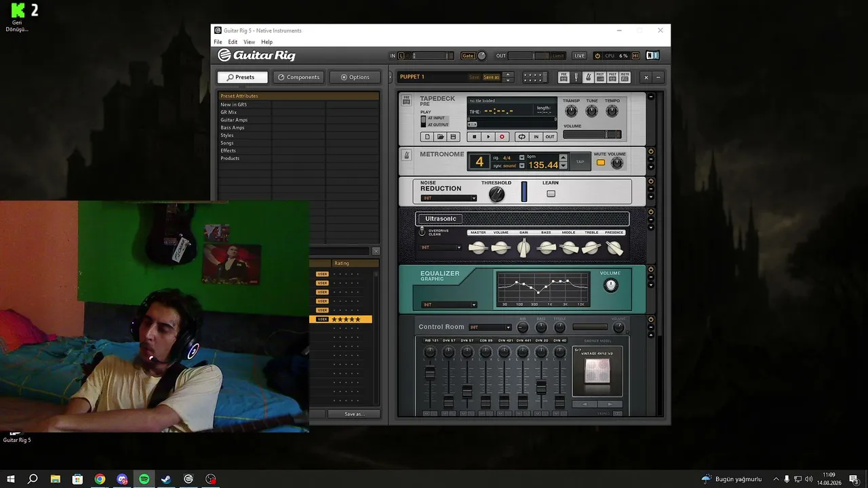Click the metronome TAP button
The height and width of the screenshot is (488, 868).
click(x=580, y=162)
